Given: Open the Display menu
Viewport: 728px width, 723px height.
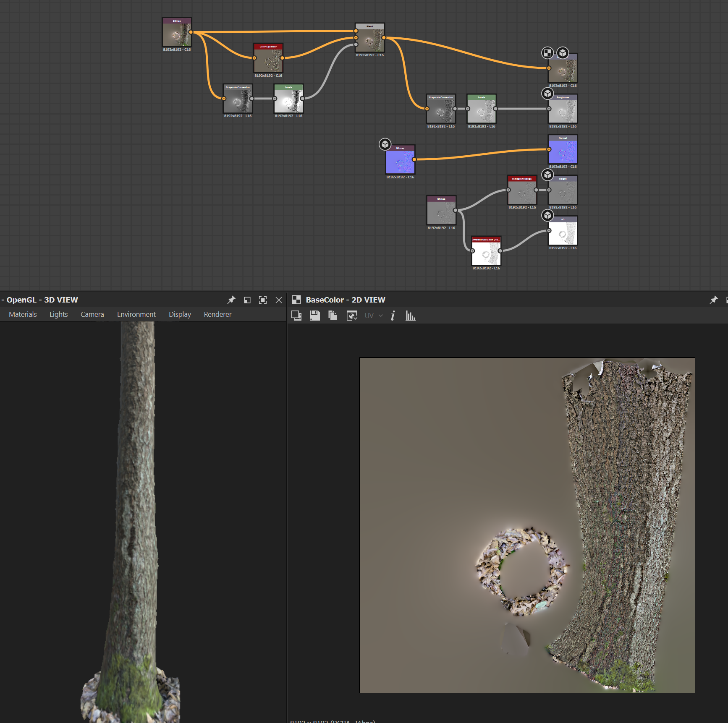Looking at the screenshot, I should [x=180, y=314].
